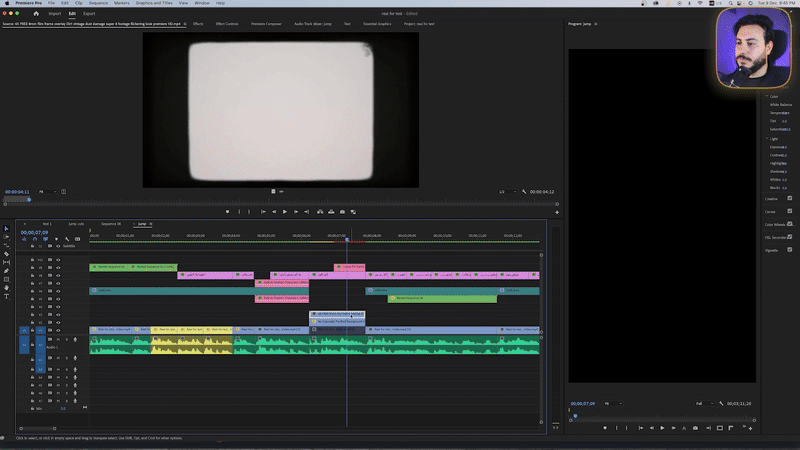Toggle the Vignette checkbox
The height and width of the screenshot is (450, 800).
tap(790, 250)
